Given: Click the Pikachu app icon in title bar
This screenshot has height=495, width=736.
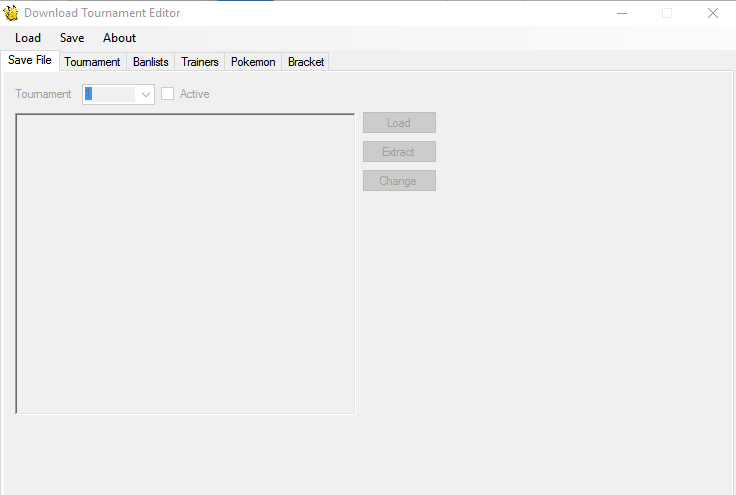Looking at the screenshot, I should tap(12, 13).
